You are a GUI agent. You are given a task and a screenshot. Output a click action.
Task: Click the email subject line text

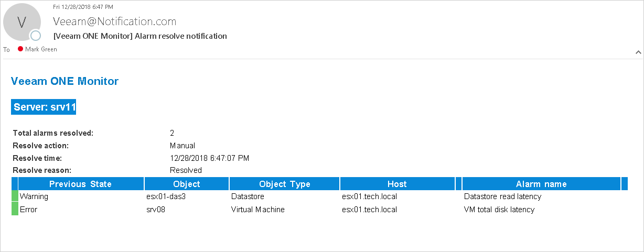pyautogui.click(x=140, y=36)
